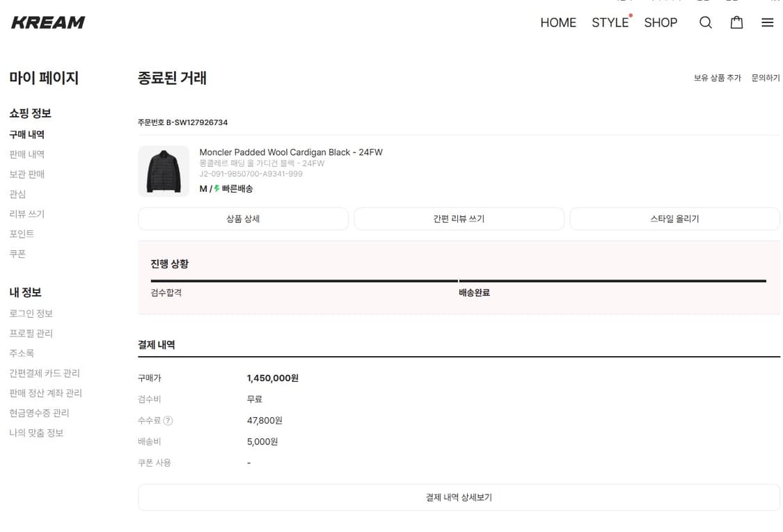Open the HOME menu item
Screen dimensions: 783x532
pos(557,22)
